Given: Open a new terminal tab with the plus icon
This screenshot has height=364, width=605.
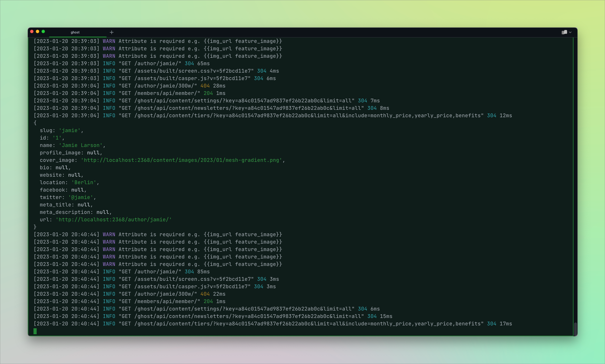Looking at the screenshot, I should pyautogui.click(x=111, y=32).
